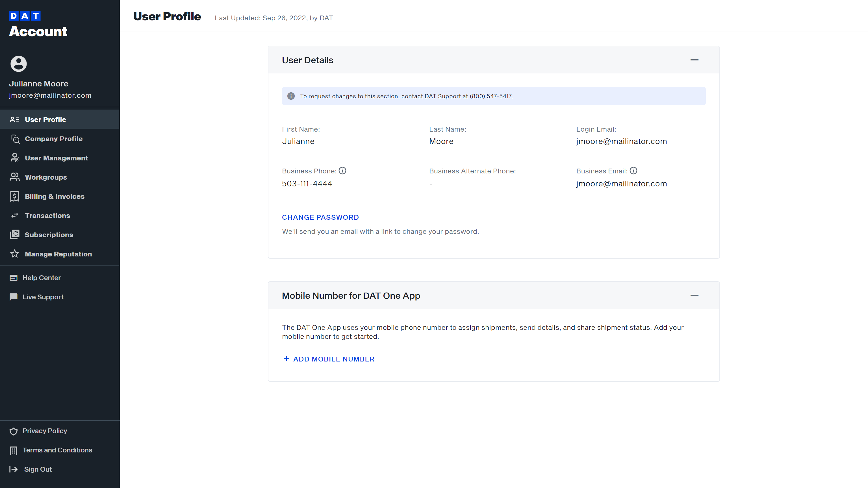Screen dimensions: 868x488
Task: Open the Live Support chat bubble icon
Action: pos(14,297)
